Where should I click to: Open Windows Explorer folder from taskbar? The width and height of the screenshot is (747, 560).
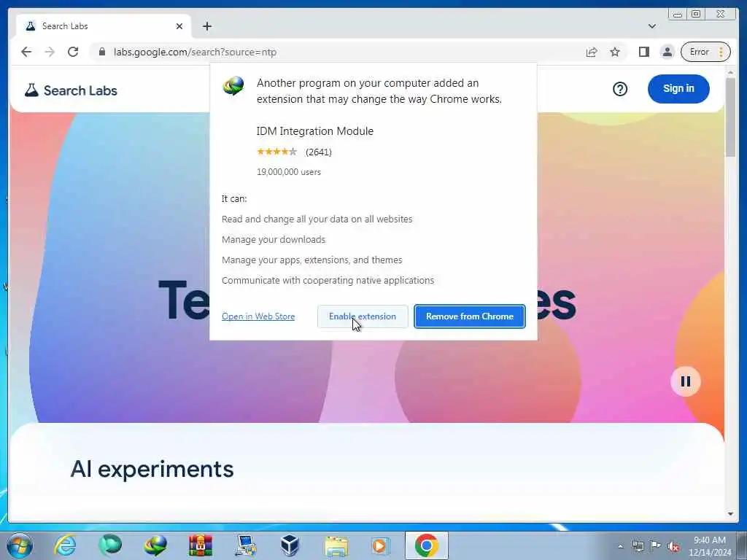(x=336, y=545)
